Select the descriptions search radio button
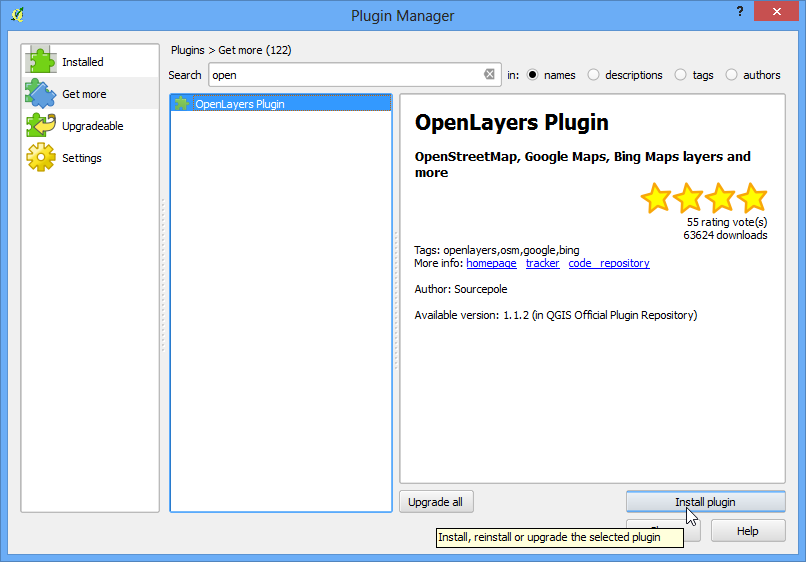 point(593,75)
